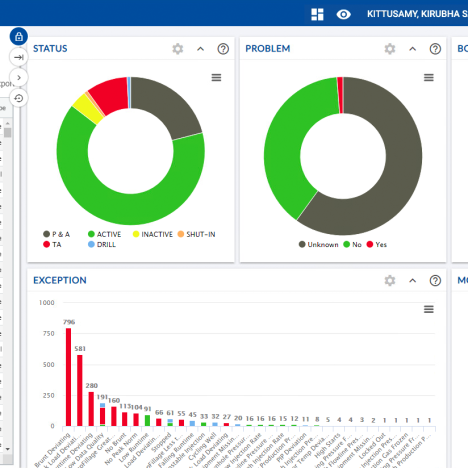
Task: Open PROBLEM panel help icon
Action: (435, 49)
